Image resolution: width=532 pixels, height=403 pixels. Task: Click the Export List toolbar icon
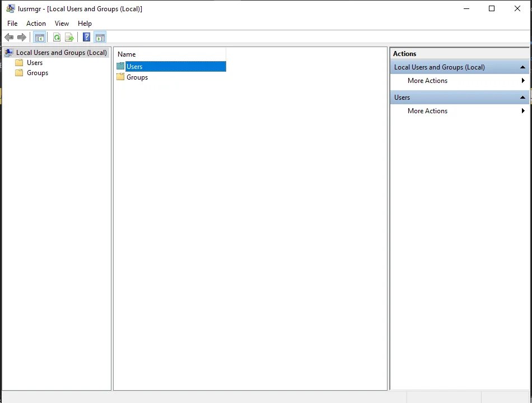pyautogui.click(x=69, y=38)
